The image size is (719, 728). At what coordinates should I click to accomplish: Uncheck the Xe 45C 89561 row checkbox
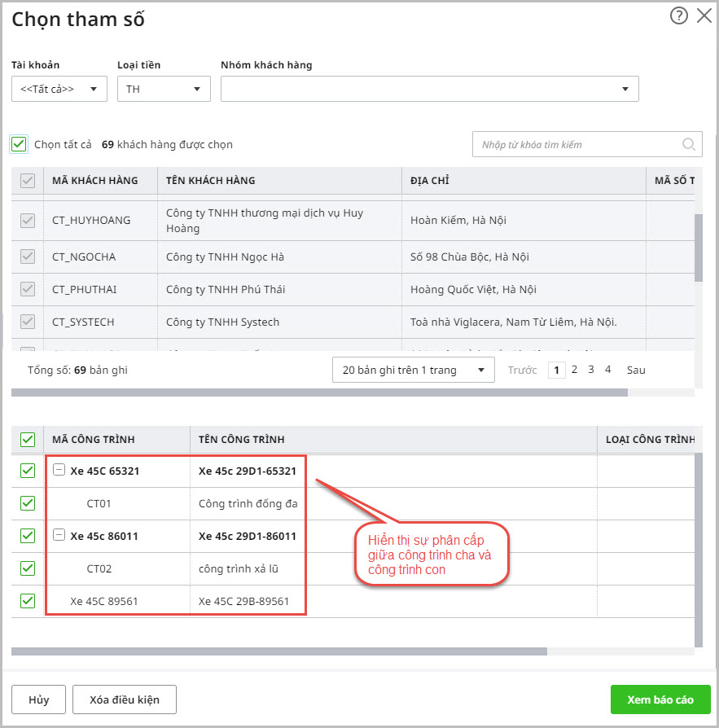tap(28, 601)
